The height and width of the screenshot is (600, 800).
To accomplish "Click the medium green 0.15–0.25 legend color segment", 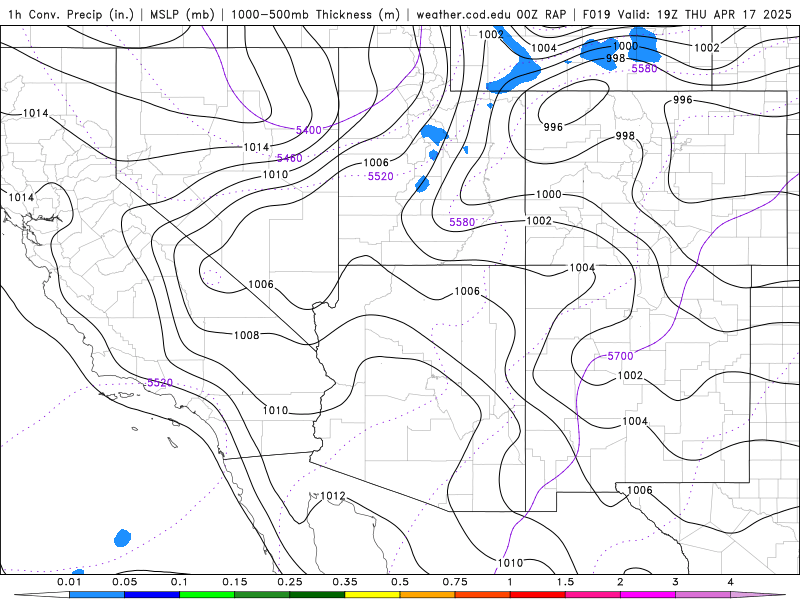I will [x=262, y=595].
